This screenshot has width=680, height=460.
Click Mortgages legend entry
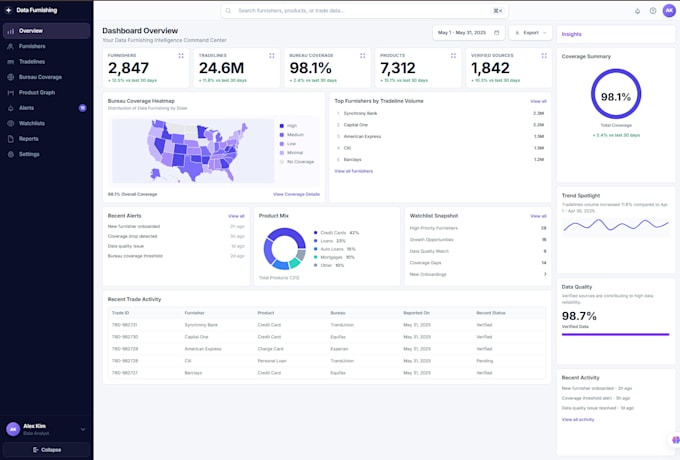point(334,257)
